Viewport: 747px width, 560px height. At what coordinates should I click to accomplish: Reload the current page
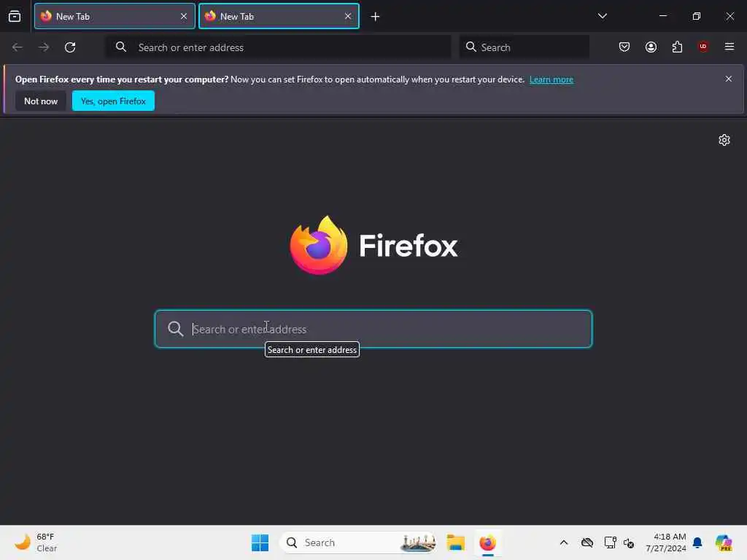(70, 47)
